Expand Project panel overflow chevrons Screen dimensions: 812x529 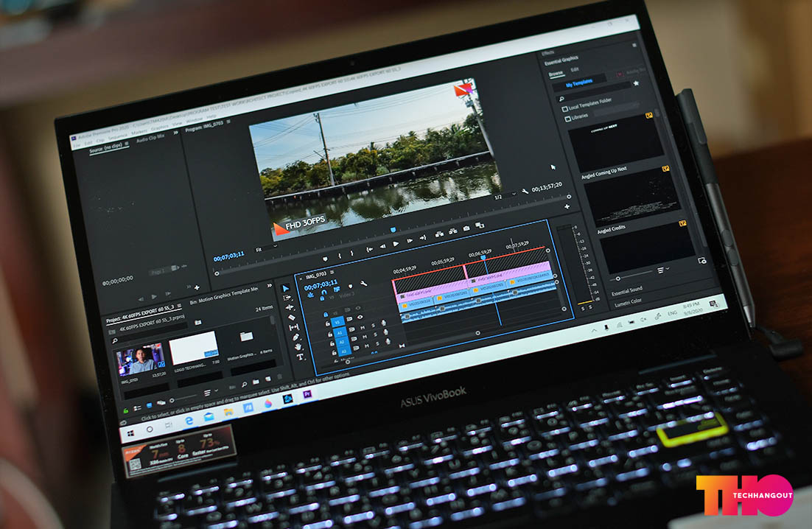point(269,286)
